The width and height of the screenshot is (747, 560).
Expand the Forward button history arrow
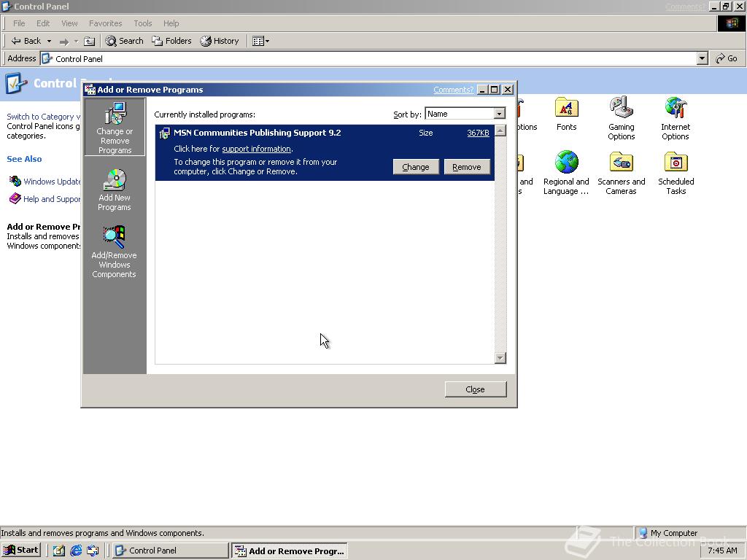click(76, 42)
